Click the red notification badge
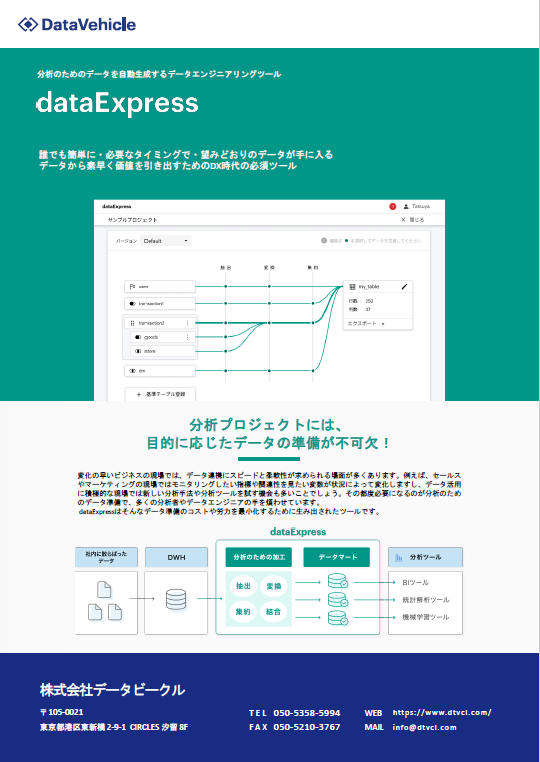This screenshot has width=540, height=762. point(392,207)
